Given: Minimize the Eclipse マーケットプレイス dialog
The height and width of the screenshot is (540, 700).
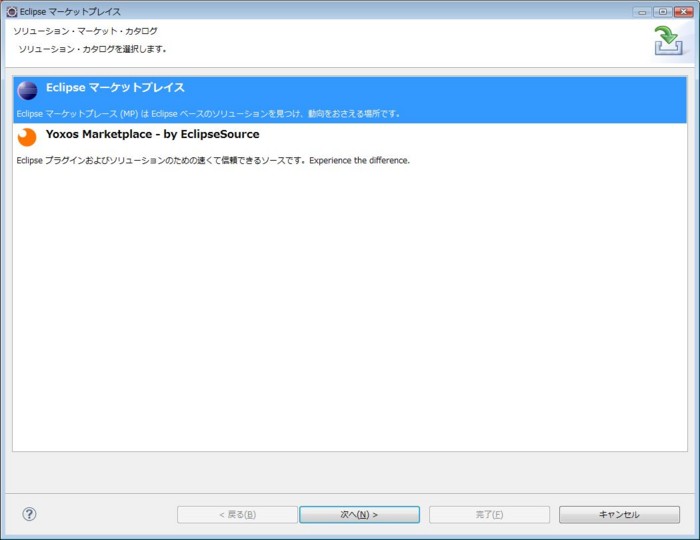Looking at the screenshot, I should (642, 12).
